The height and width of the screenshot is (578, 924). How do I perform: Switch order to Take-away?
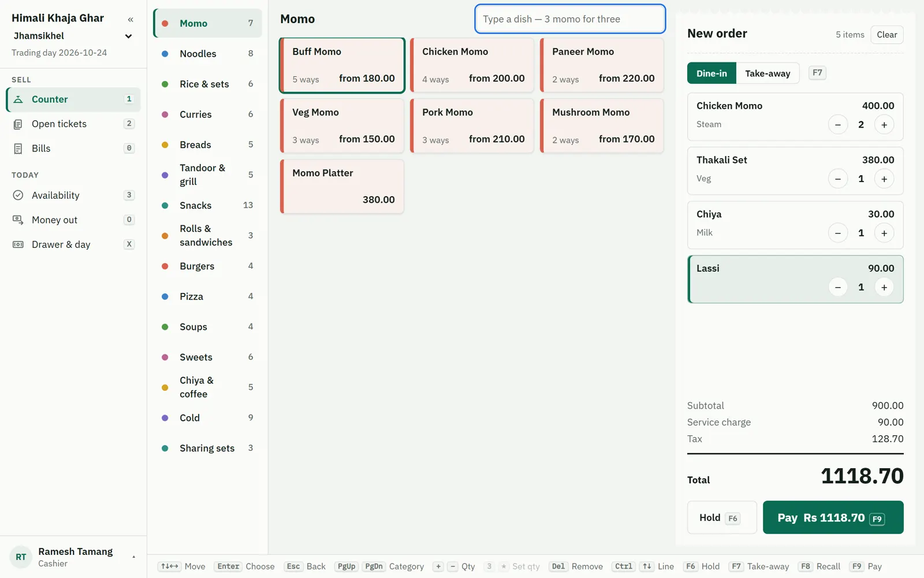pyautogui.click(x=767, y=73)
